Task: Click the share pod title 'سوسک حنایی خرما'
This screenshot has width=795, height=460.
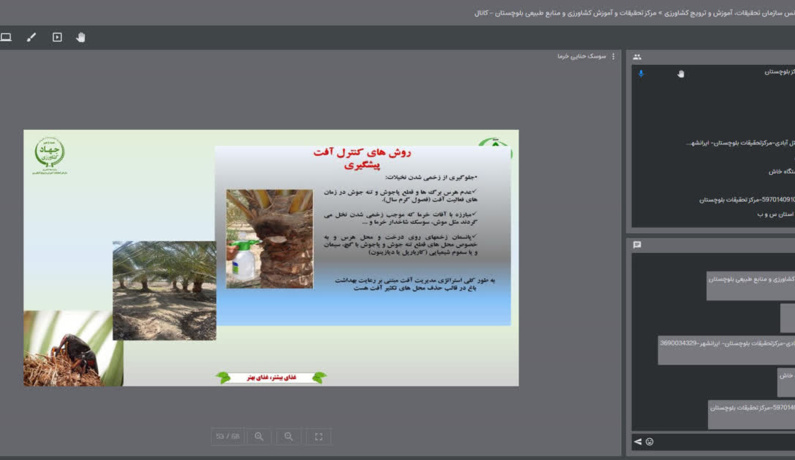Action: [582, 56]
